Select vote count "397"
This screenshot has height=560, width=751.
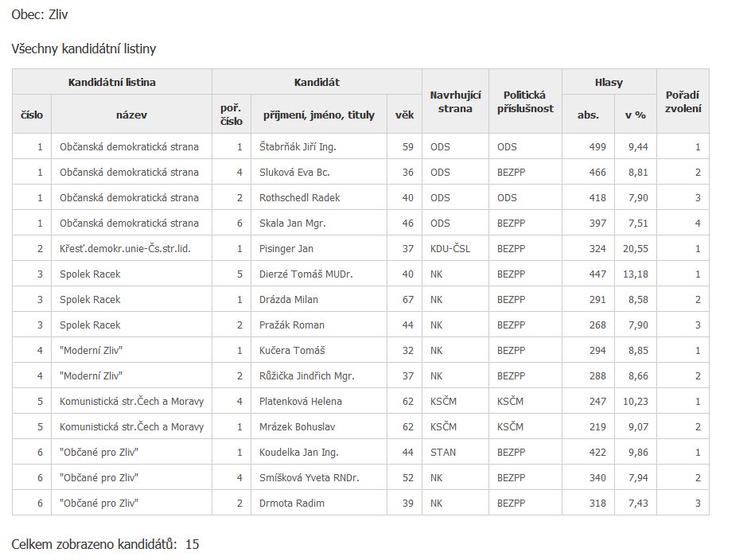click(x=597, y=223)
